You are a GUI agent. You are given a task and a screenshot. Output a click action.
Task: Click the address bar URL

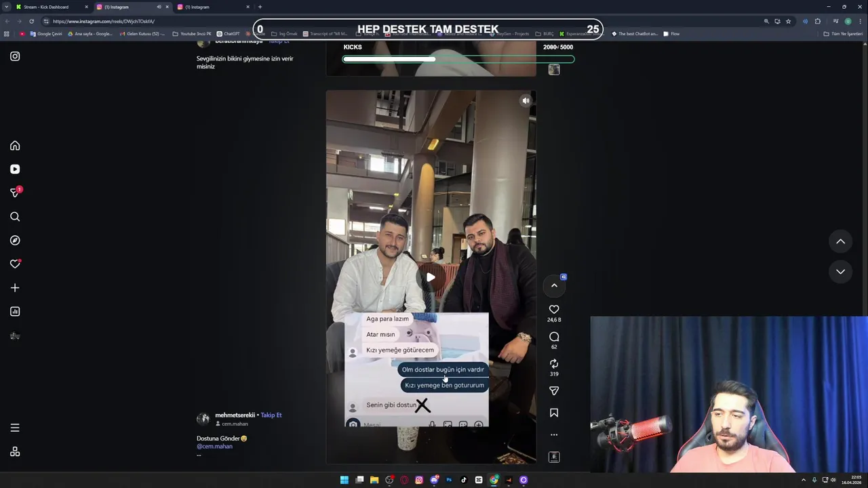pos(103,21)
